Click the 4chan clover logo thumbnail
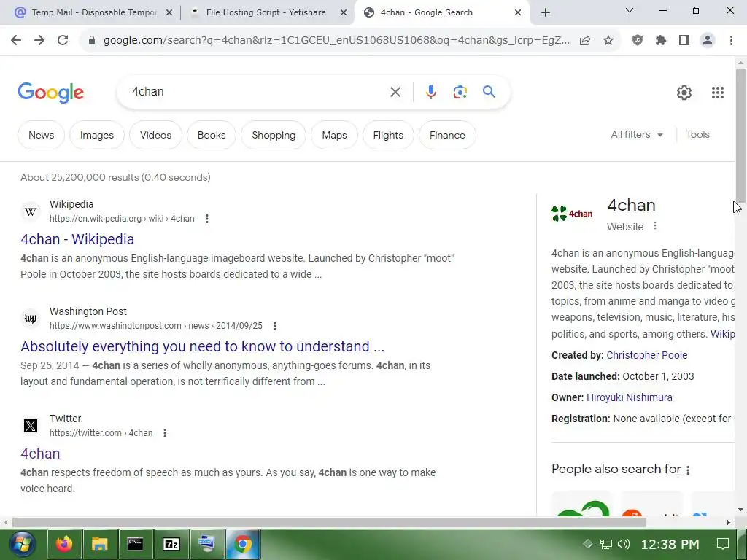Viewport: 747px width, 560px height. (572, 214)
